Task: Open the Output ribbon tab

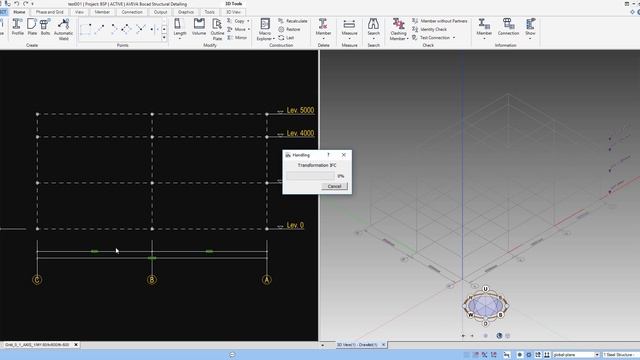Action: point(160,12)
